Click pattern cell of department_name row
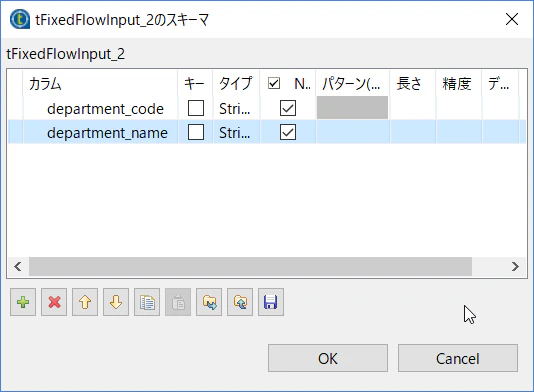The image size is (534, 392). pos(352,132)
